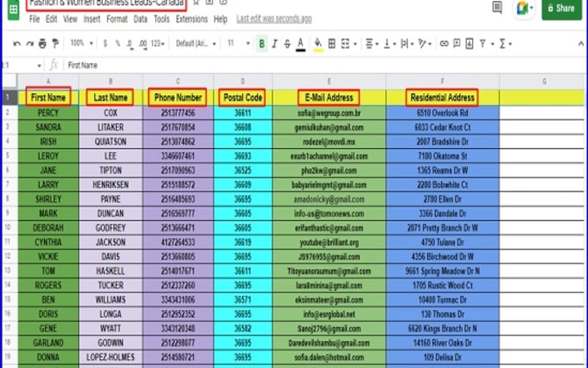Toggle Italic formatting

(x=274, y=44)
